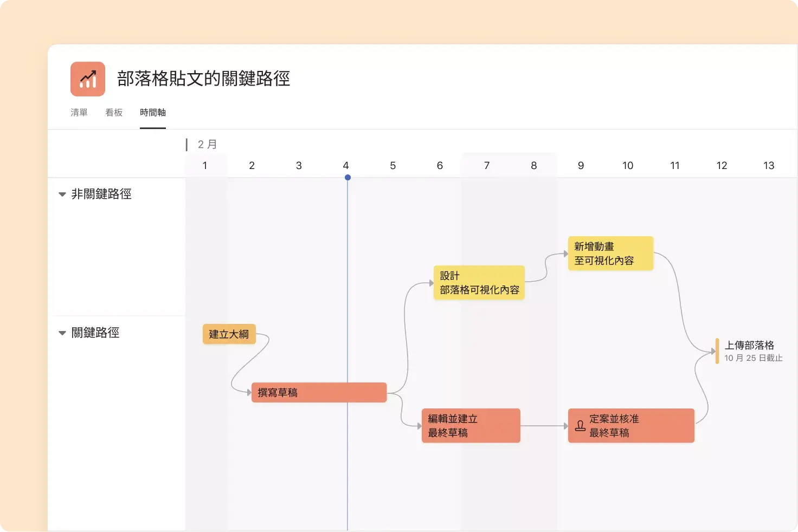
Task: Click the blue today marker dot
Action: 347,178
